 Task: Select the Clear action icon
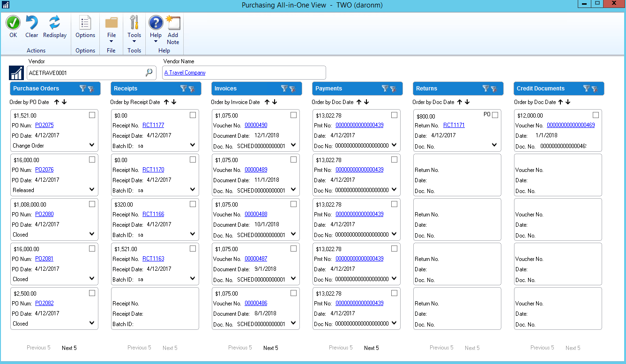pyautogui.click(x=31, y=22)
